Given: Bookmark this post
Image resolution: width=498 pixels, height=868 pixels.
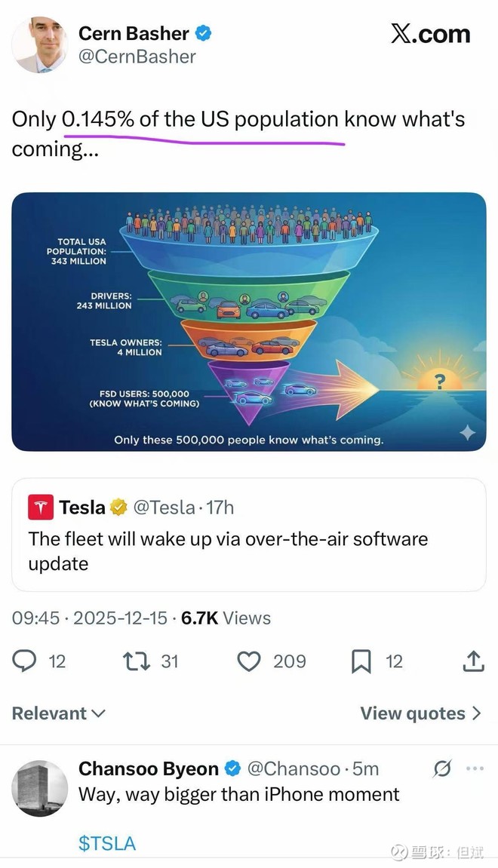Looking at the screenshot, I should [x=361, y=661].
